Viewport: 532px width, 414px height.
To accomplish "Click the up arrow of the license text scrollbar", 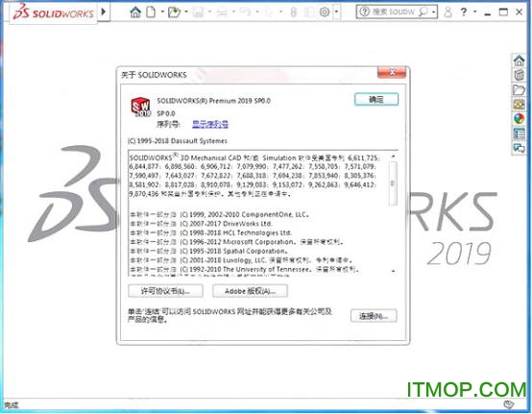I will click(393, 157).
